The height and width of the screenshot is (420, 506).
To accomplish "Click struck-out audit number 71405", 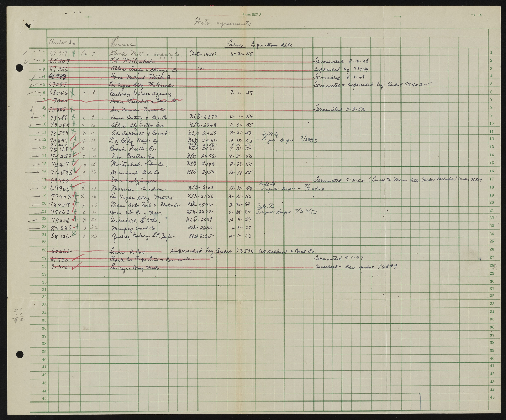I will (61, 267).
